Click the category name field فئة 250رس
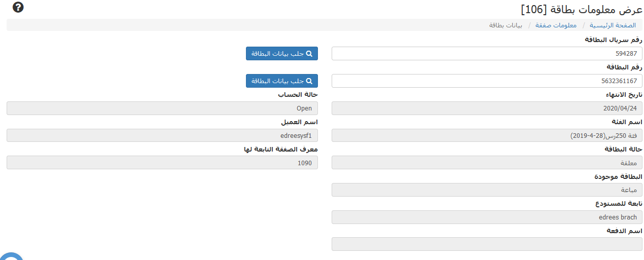 coord(487,135)
